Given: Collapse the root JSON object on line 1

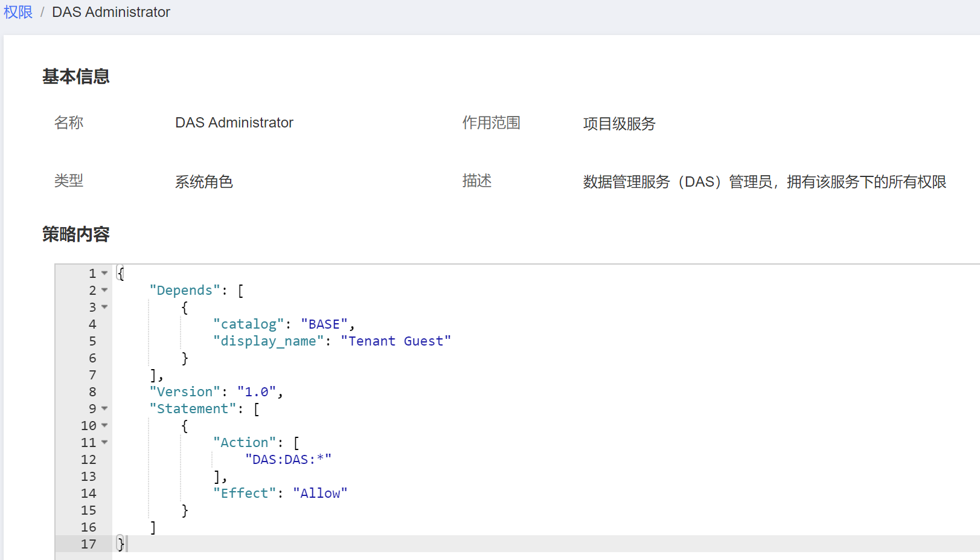Looking at the screenshot, I should (x=104, y=273).
